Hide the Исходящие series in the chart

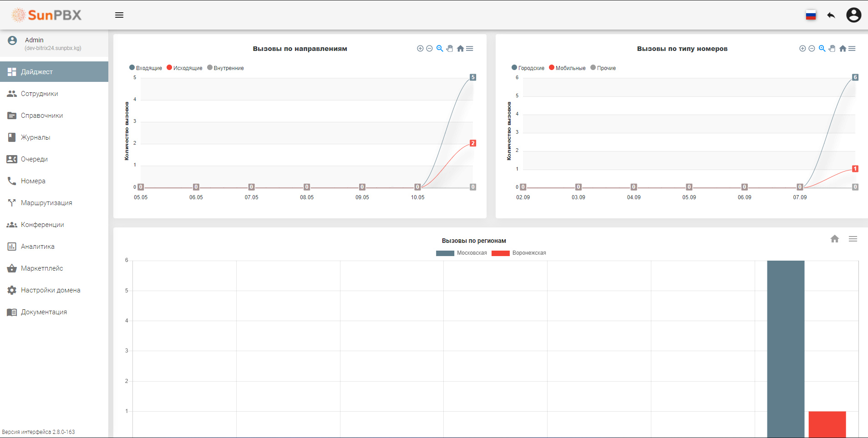tap(184, 68)
